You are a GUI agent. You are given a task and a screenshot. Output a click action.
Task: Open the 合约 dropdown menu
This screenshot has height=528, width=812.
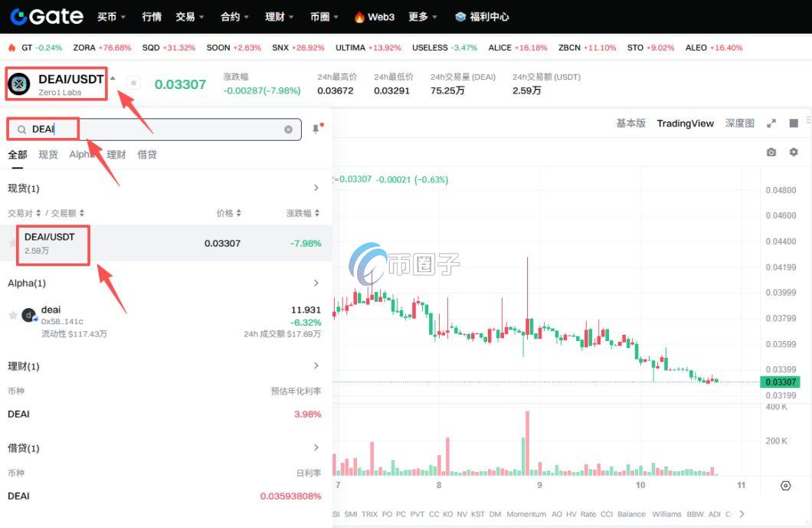coord(234,16)
